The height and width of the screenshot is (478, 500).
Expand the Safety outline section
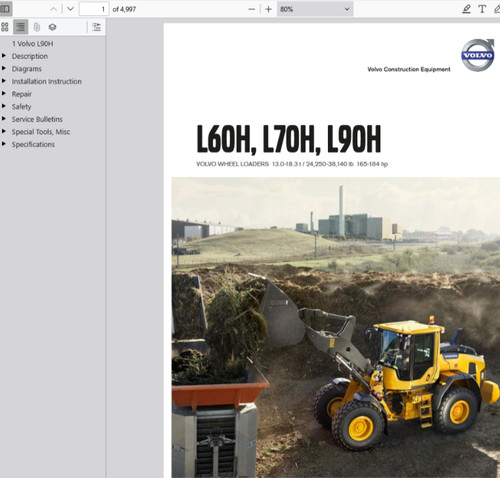tap(4, 106)
